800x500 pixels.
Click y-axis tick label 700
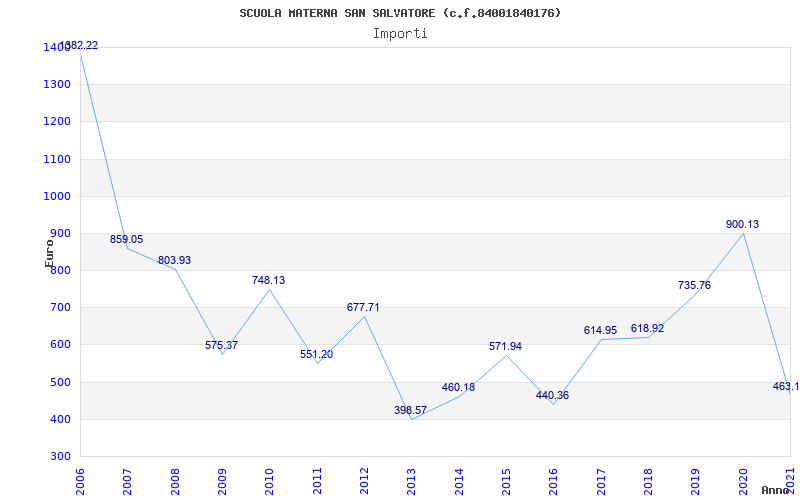[60, 308]
